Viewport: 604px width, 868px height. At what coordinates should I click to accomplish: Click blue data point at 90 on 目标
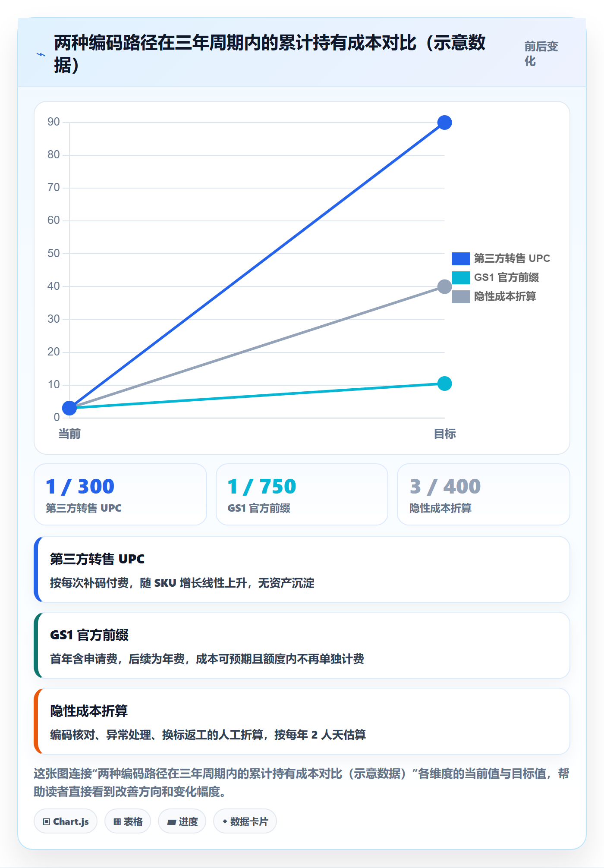pyautogui.click(x=444, y=123)
